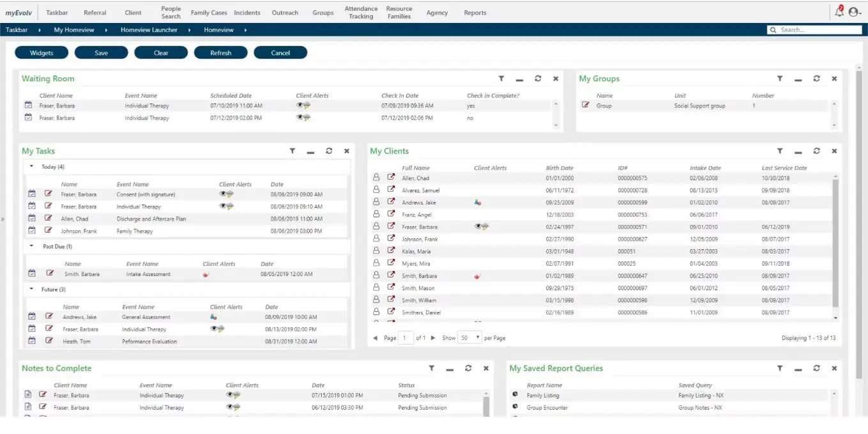Filter the My Saved Report Queries widget

click(779, 368)
